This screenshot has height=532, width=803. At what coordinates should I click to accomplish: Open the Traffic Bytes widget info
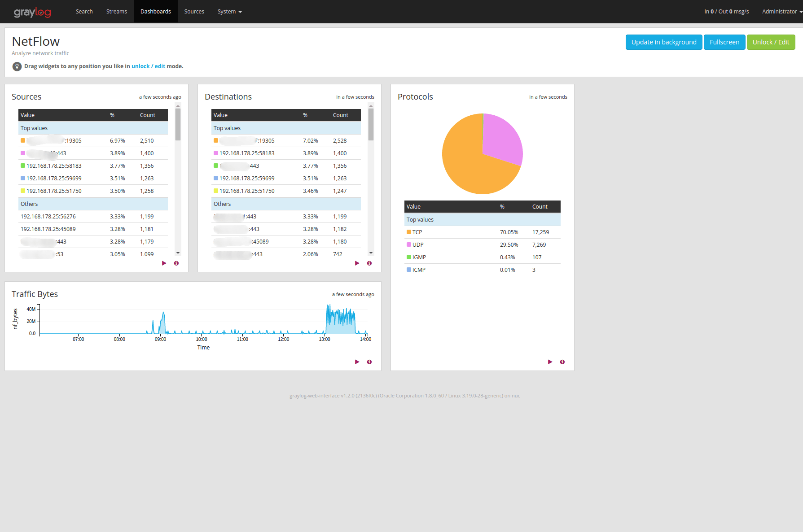point(369,362)
